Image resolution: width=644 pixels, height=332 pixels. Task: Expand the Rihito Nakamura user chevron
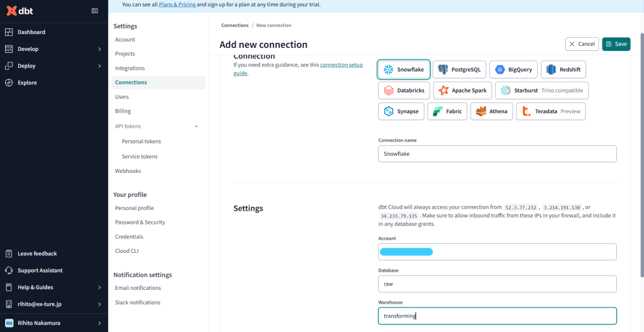point(99,323)
